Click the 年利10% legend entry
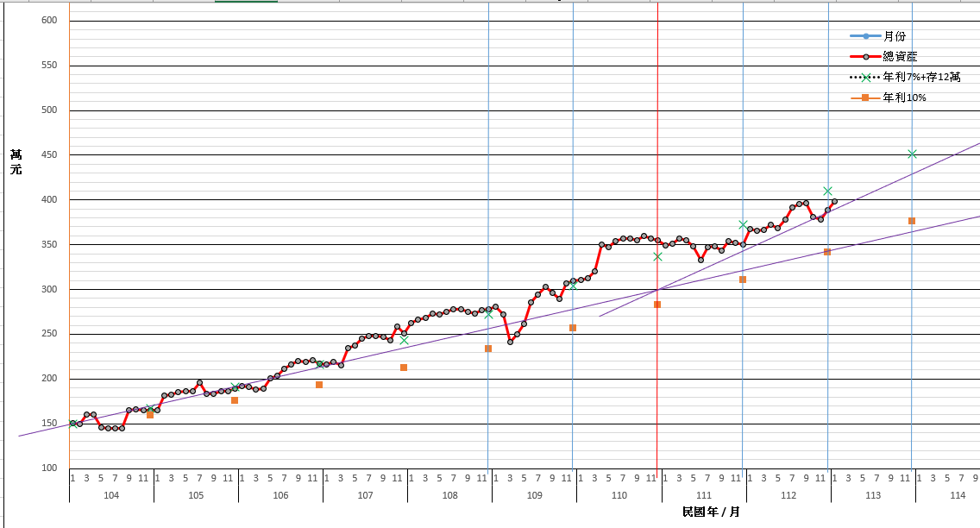The height and width of the screenshot is (528, 980). pyautogui.click(x=904, y=97)
